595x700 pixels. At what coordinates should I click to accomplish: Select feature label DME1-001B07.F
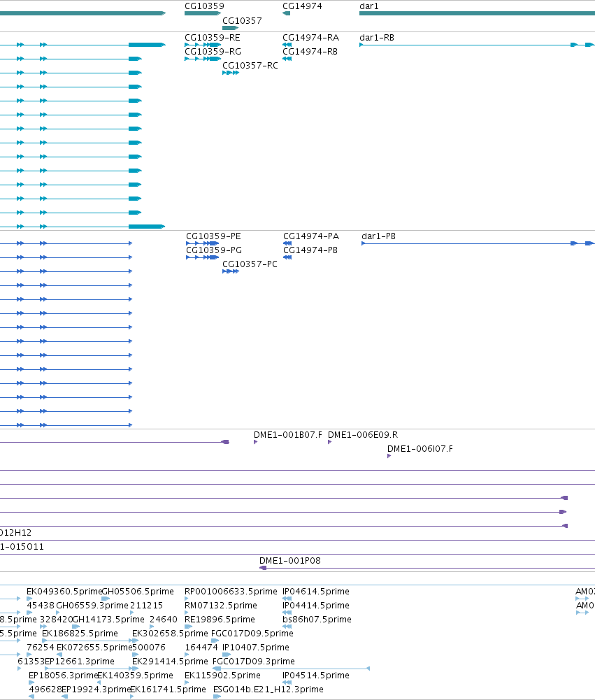288,435
